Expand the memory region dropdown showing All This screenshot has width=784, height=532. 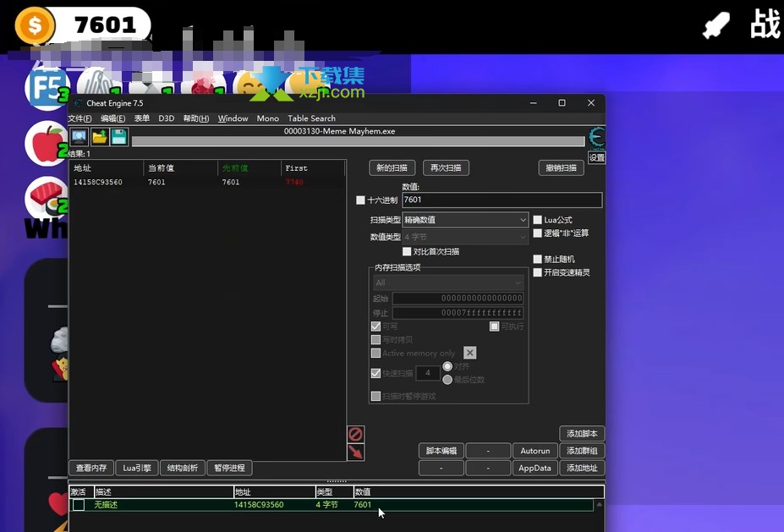[448, 283]
